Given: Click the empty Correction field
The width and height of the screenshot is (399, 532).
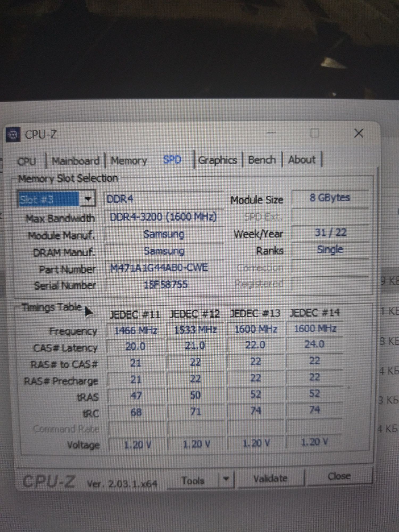Looking at the screenshot, I should 330,267.
